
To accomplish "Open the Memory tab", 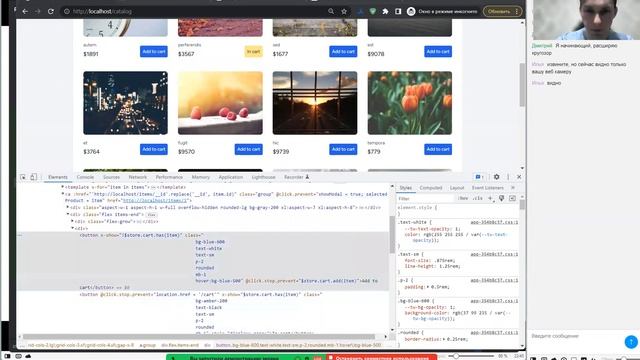I will point(200,177).
